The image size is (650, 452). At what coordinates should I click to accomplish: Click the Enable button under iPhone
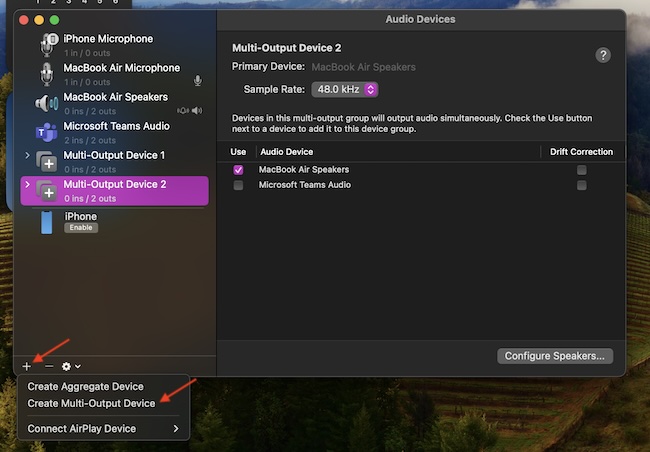point(81,228)
